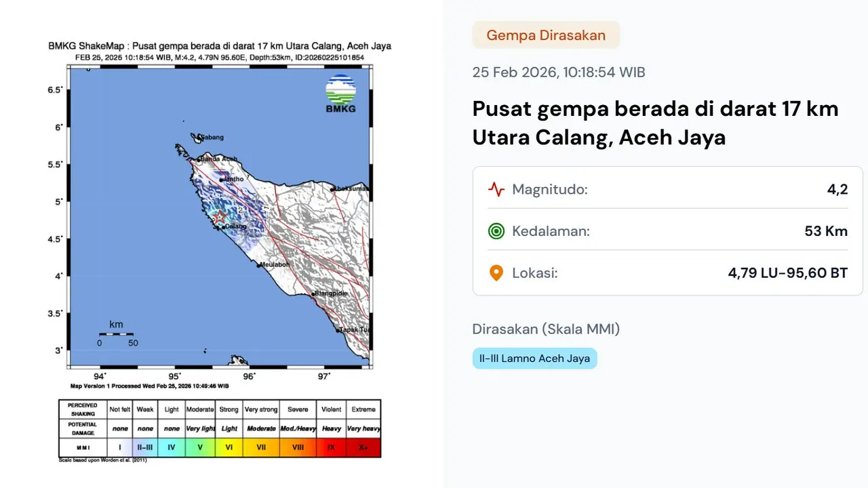Click the Potential Damage legend header

click(x=82, y=428)
